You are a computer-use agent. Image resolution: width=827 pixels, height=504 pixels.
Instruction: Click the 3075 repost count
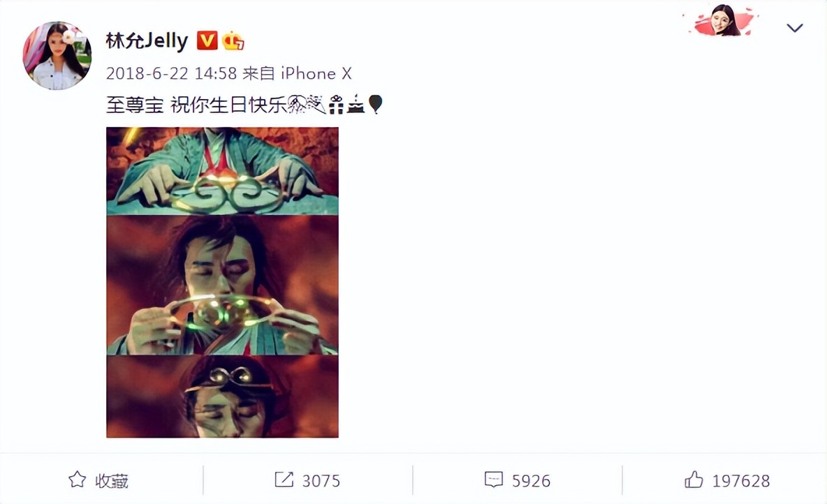[x=321, y=481]
